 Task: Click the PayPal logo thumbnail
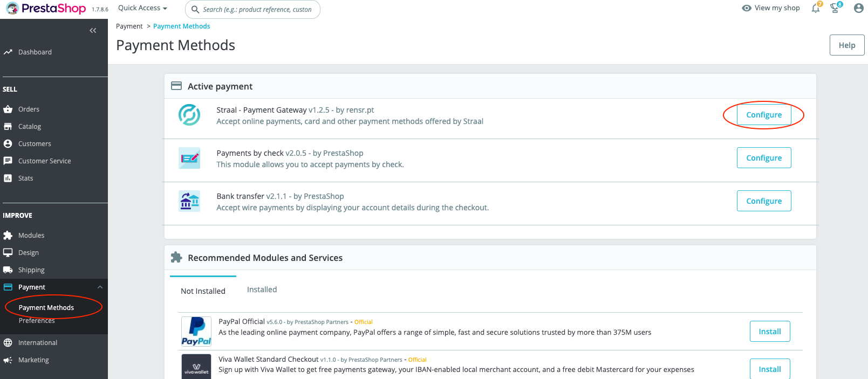(x=196, y=331)
